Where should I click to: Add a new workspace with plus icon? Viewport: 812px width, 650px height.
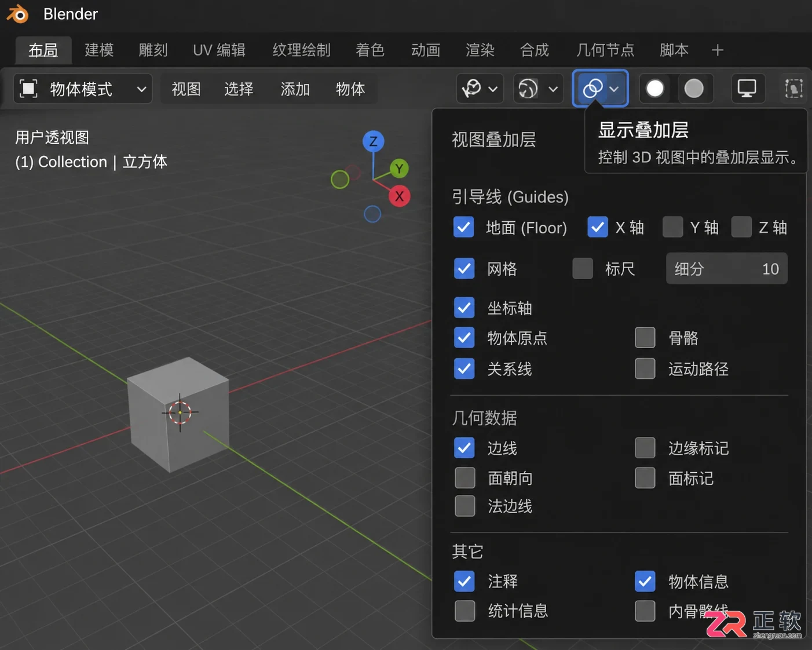(x=718, y=50)
